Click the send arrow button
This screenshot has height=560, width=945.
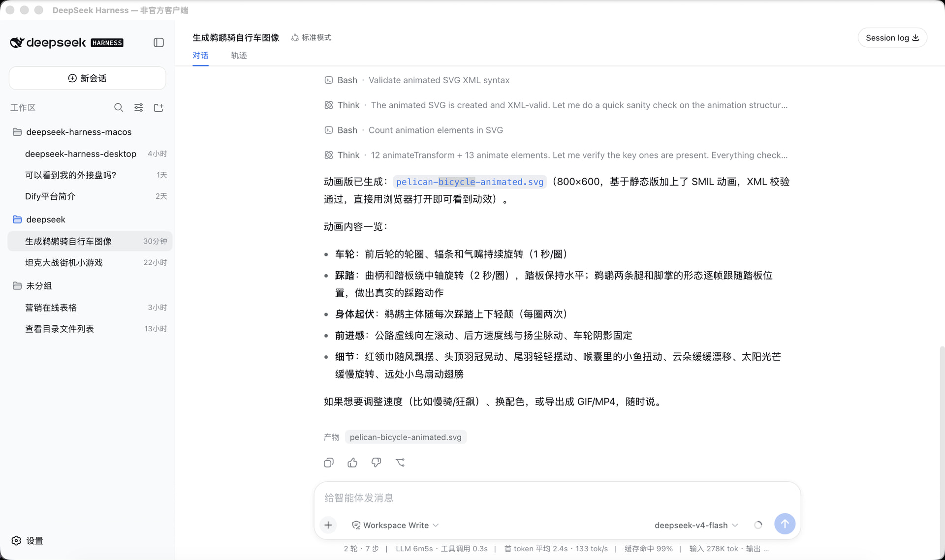785,524
